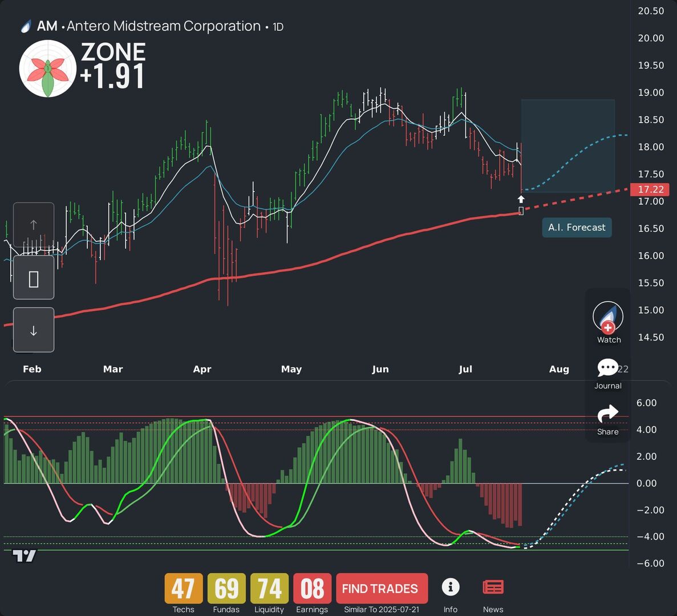
Task: Click the white up-arrow signal marker on chart
Action: pos(521,199)
